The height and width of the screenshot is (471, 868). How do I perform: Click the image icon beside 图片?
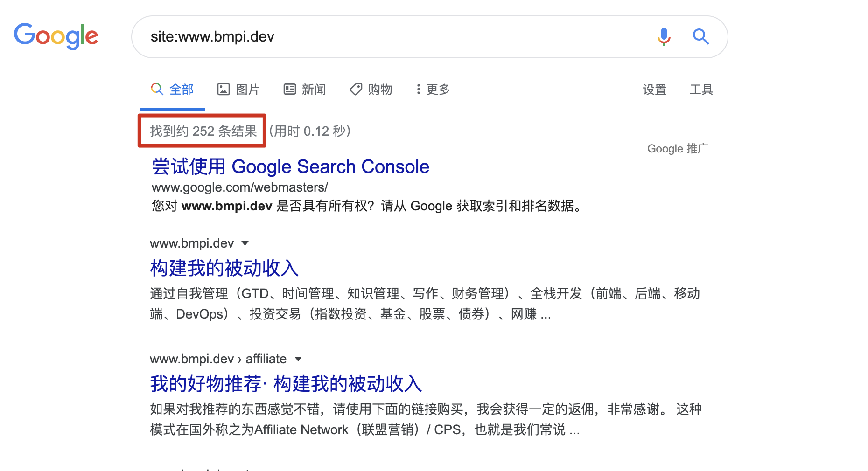[224, 89]
